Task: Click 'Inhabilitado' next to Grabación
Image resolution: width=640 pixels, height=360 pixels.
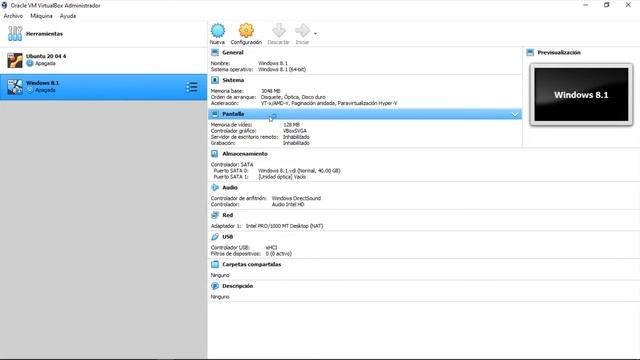Action: pyautogui.click(x=296, y=143)
